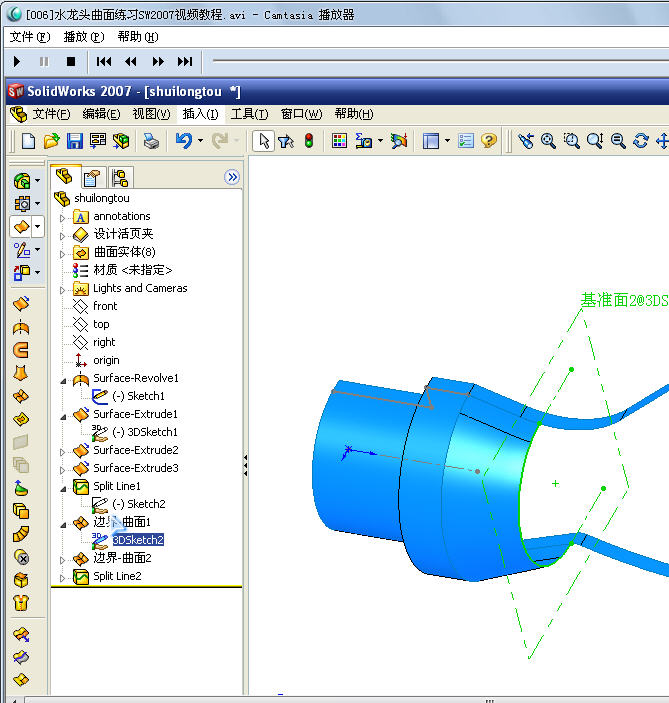The image size is (669, 703).
Task: Switch to the FeatureManager design tree tab
Action: tap(65, 177)
